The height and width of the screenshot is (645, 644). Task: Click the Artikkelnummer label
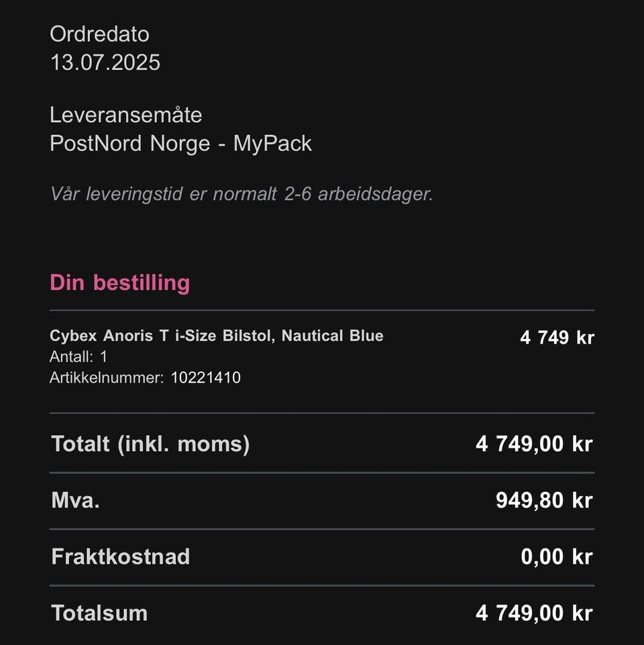coord(106,378)
